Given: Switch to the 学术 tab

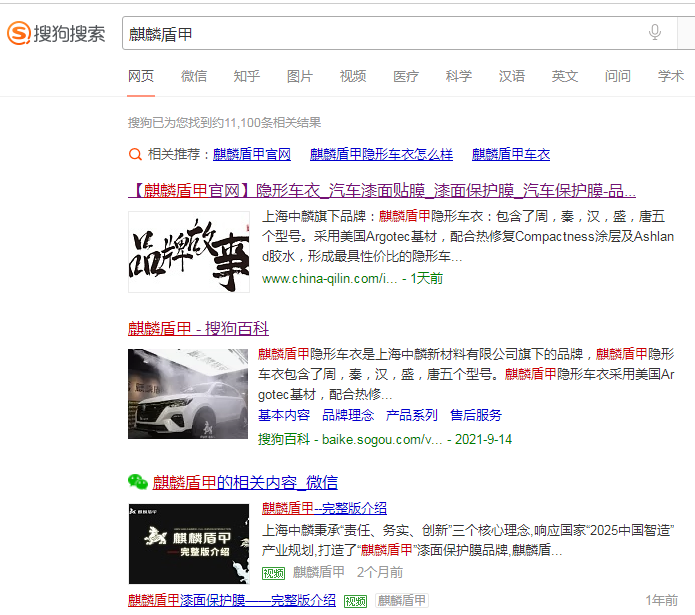Looking at the screenshot, I should tap(671, 76).
